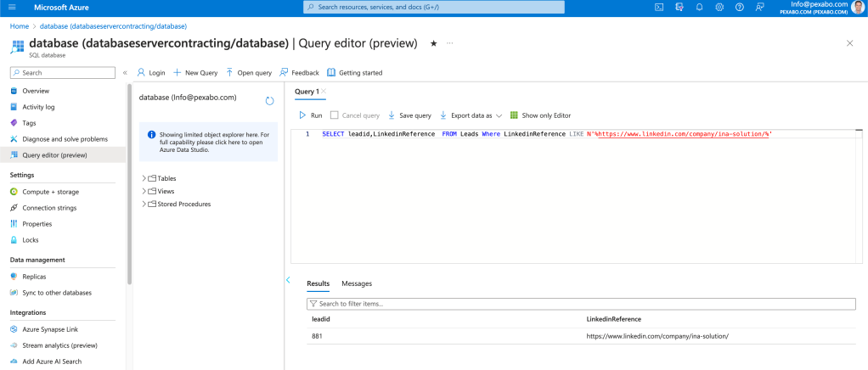Open the Azure portal hamburger menu

point(12,7)
